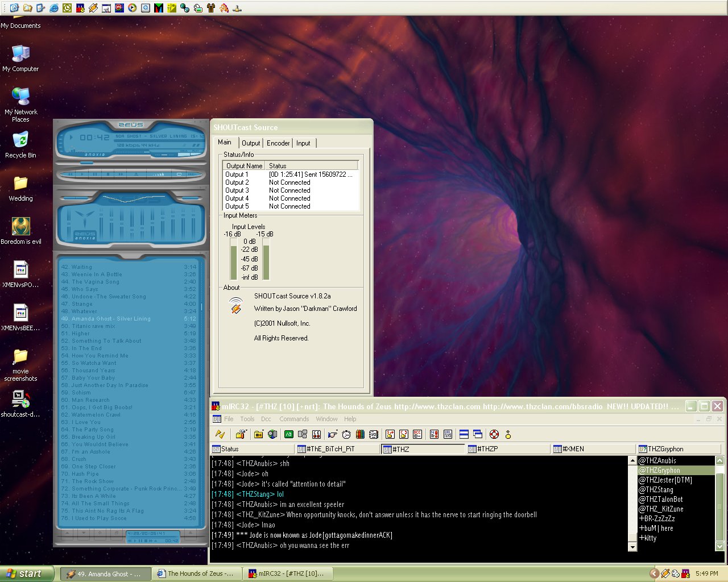The image size is (728, 582).
Task: Launch Windows Media Player from top quick launch bar
Action: (132, 8)
